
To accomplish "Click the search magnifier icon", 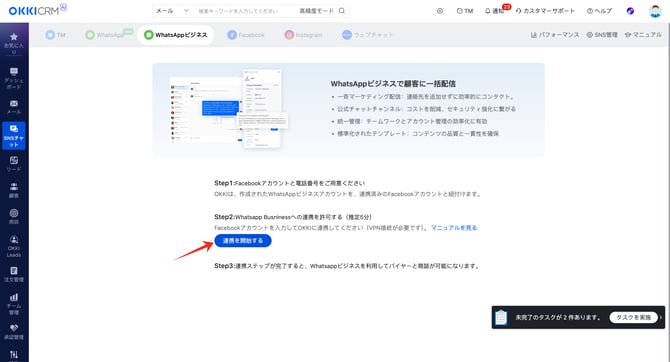I will click(342, 11).
